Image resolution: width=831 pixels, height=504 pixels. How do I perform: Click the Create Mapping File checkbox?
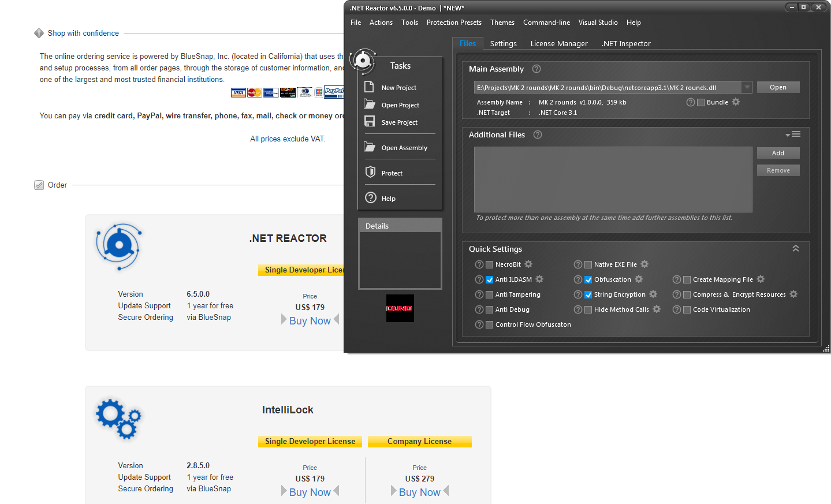pos(687,279)
